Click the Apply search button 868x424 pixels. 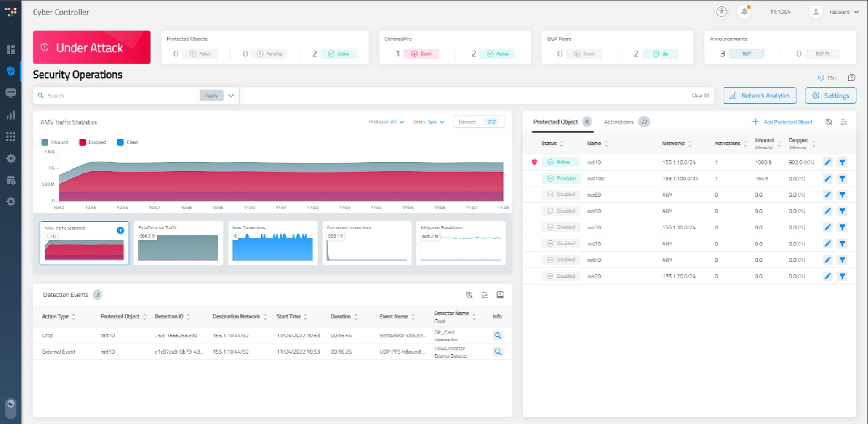211,96
